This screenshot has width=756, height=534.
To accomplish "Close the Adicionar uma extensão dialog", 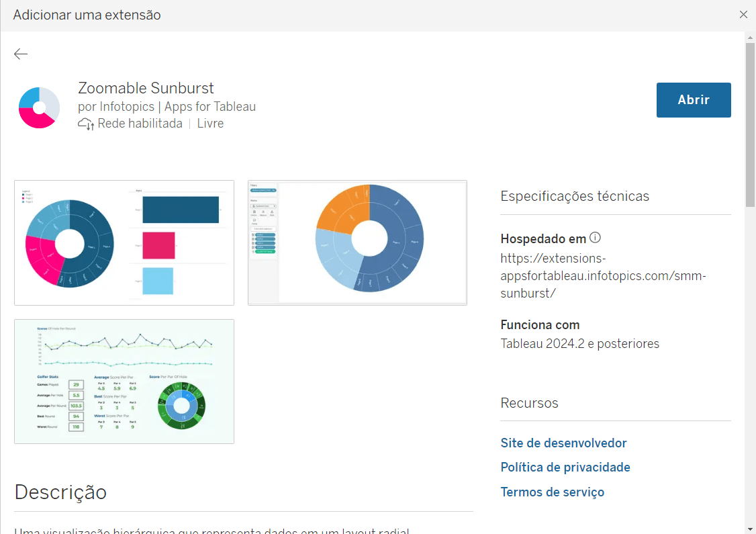I will point(743,15).
